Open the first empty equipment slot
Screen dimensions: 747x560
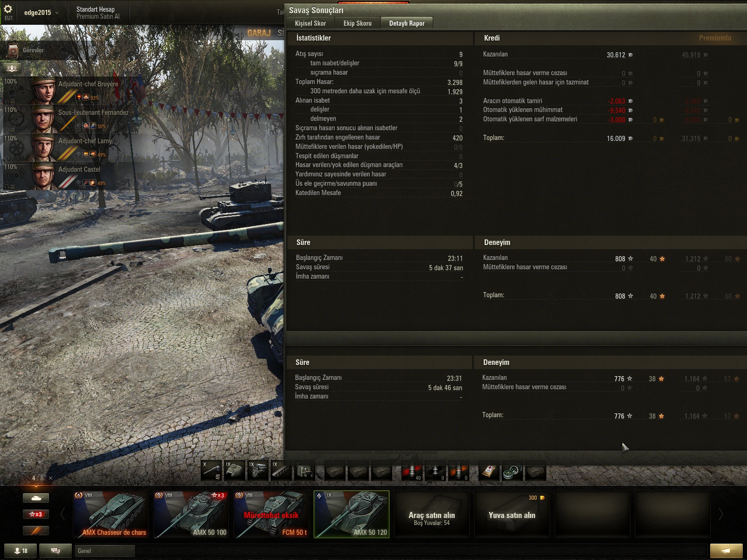tap(335, 471)
